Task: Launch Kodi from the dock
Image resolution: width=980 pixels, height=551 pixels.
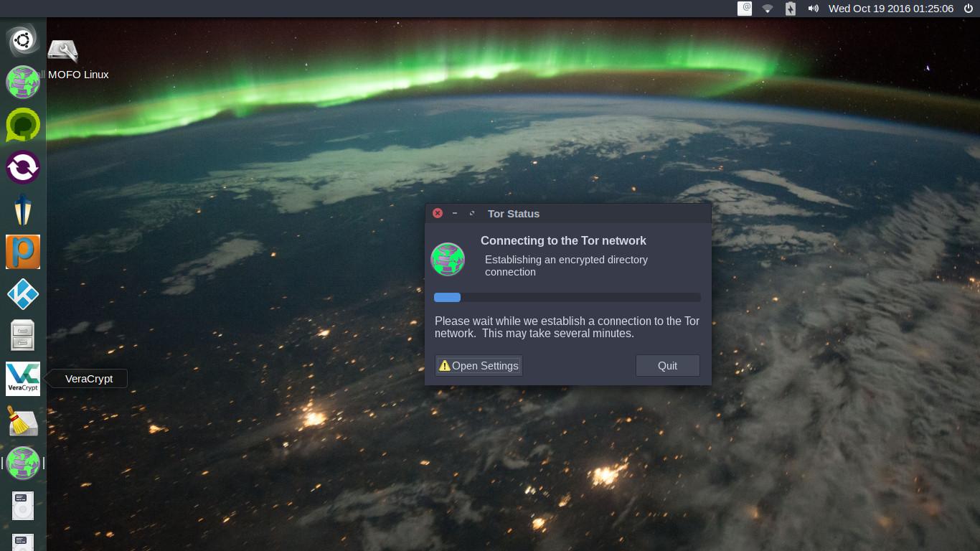Action: (23, 294)
